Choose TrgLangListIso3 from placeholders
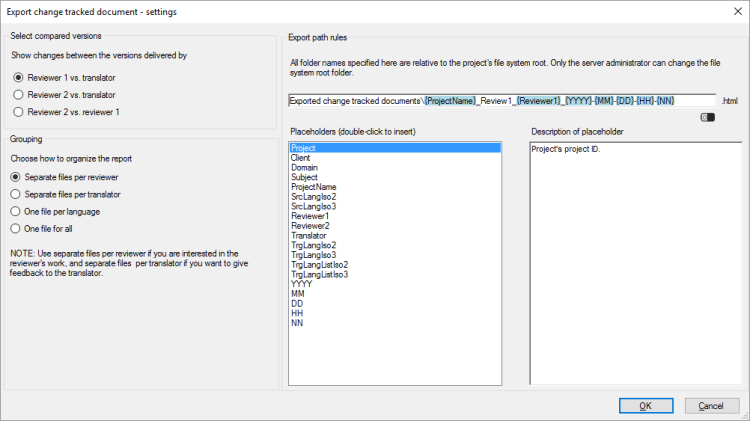This screenshot has width=750, height=421. tap(319, 274)
